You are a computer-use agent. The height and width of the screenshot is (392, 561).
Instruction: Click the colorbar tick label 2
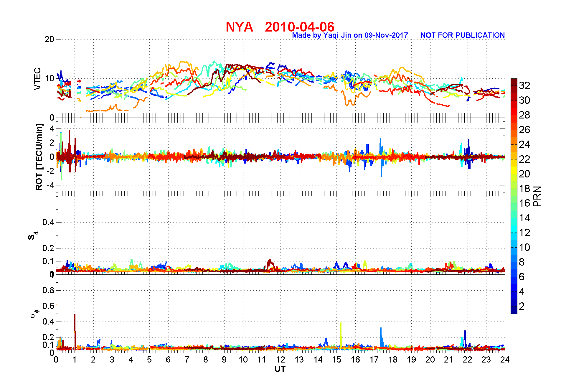522,306
